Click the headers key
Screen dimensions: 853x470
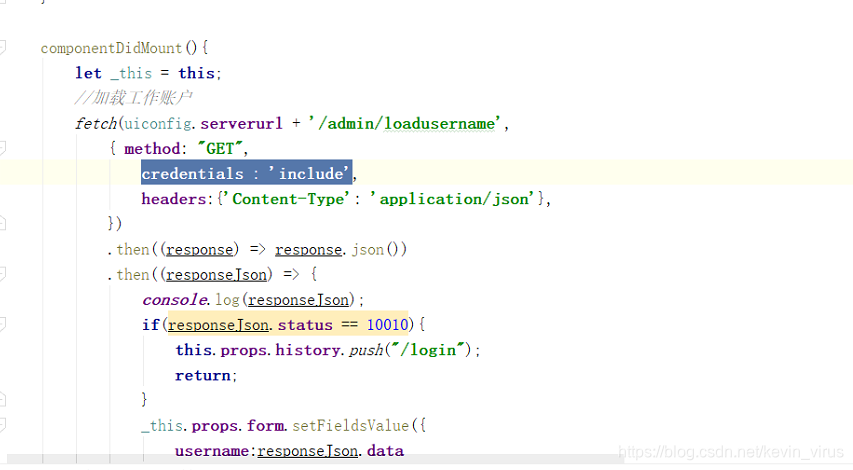coord(174,199)
